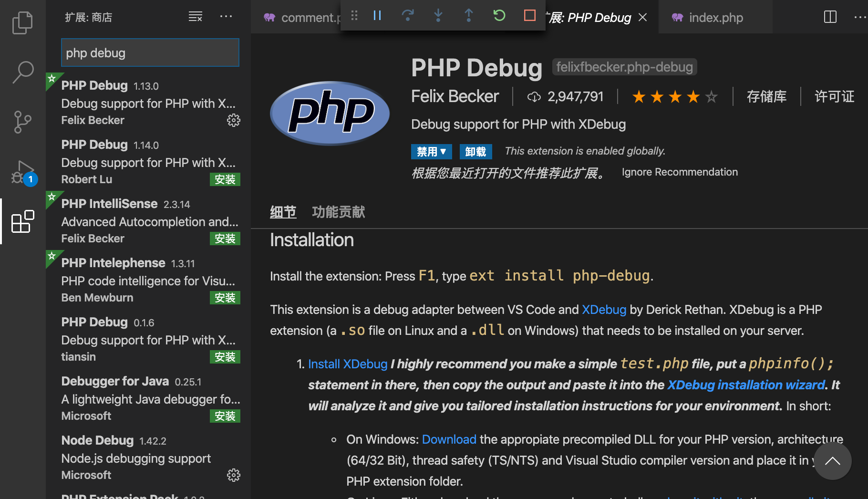Grab the debug toolbar drag handle

(x=354, y=16)
